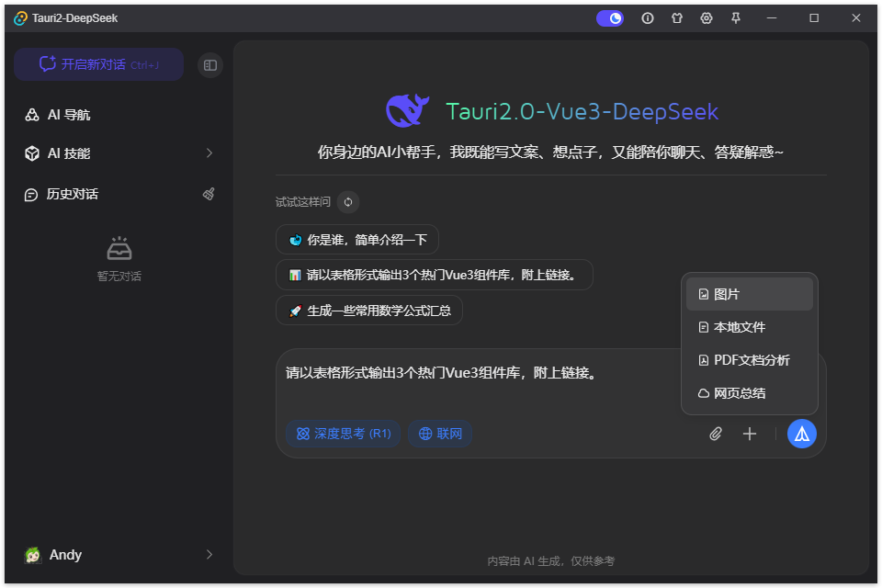Click Andy's avatar picture

pos(33,555)
